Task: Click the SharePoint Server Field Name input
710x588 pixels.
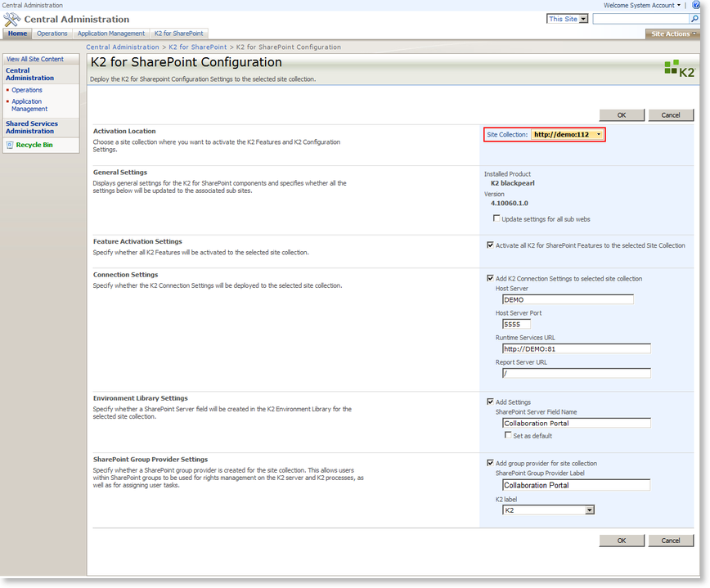Action: click(577, 423)
